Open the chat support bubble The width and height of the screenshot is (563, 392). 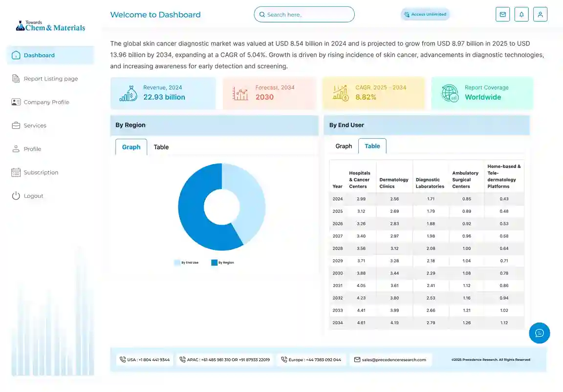(540, 333)
